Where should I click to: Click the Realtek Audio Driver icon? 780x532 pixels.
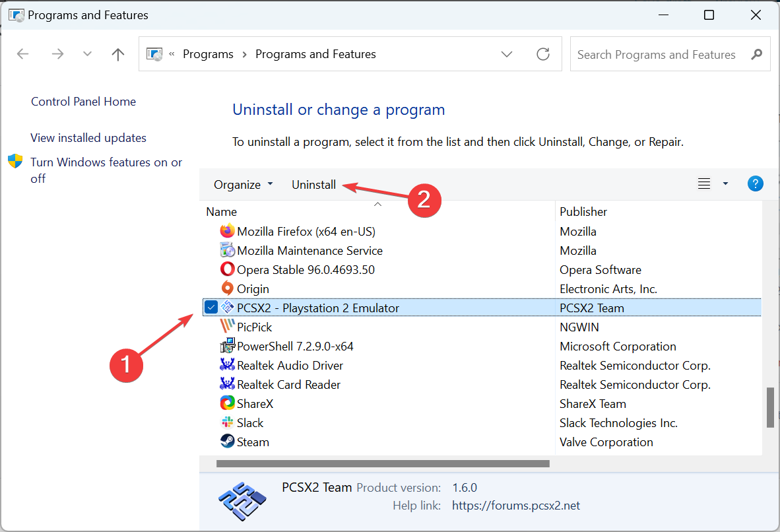click(x=227, y=365)
